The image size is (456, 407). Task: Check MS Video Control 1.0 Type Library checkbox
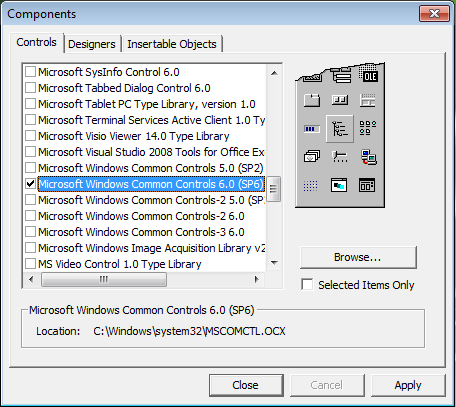[x=31, y=264]
